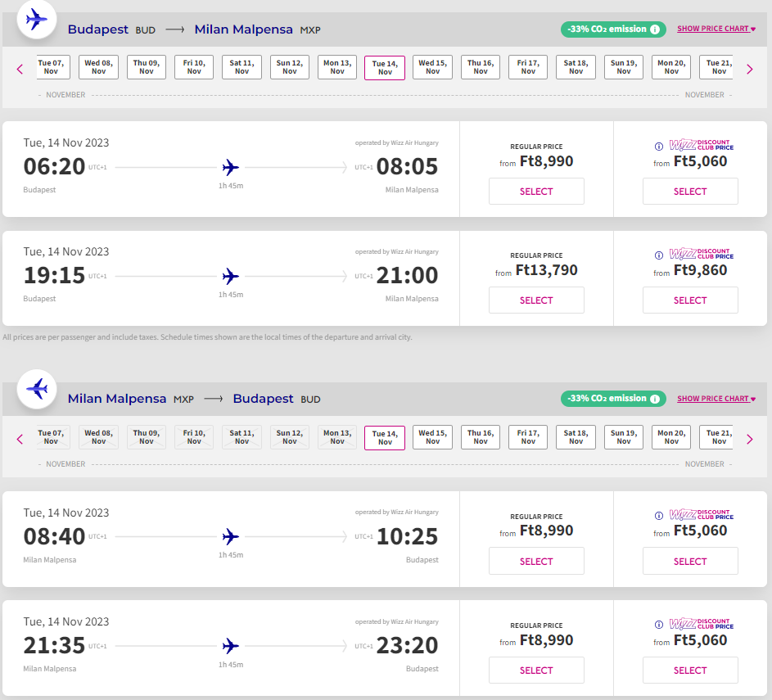This screenshot has width=772, height=700.
Task: Pick Sat 18 Nov return date
Action: (576, 437)
